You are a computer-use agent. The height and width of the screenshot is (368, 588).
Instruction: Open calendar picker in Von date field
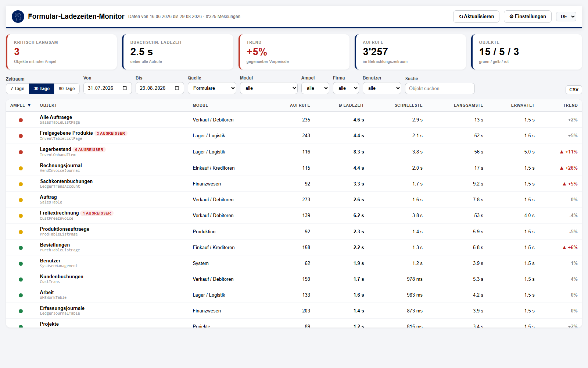pyautogui.click(x=125, y=88)
